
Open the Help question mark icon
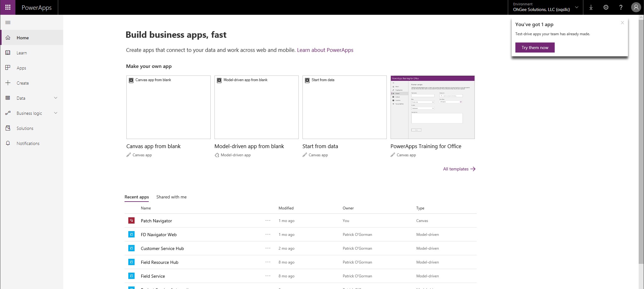pyautogui.click(x=621, y=7)
